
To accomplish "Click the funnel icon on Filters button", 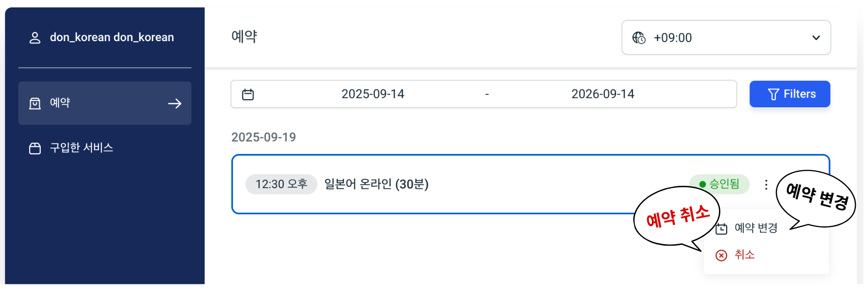I will click(x=773, y=94).
